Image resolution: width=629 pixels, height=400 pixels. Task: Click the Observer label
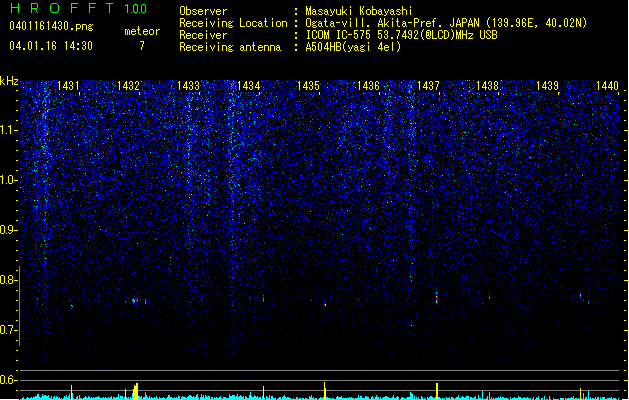(x=203, y=11)
